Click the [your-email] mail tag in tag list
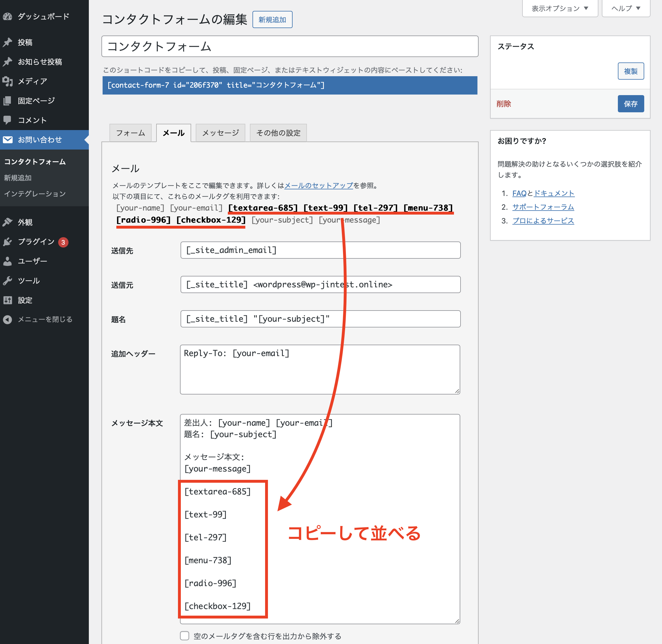 tap(196, 208)
